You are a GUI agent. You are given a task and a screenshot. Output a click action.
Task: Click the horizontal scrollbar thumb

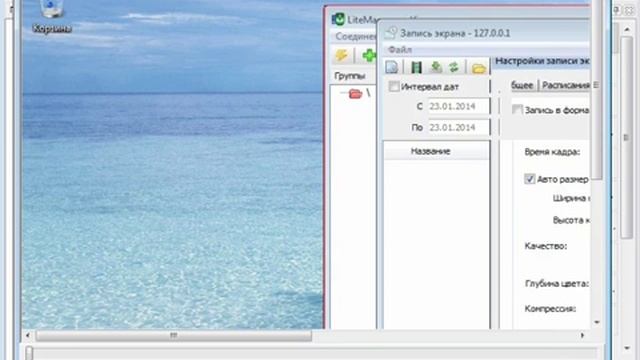(174, 336)
